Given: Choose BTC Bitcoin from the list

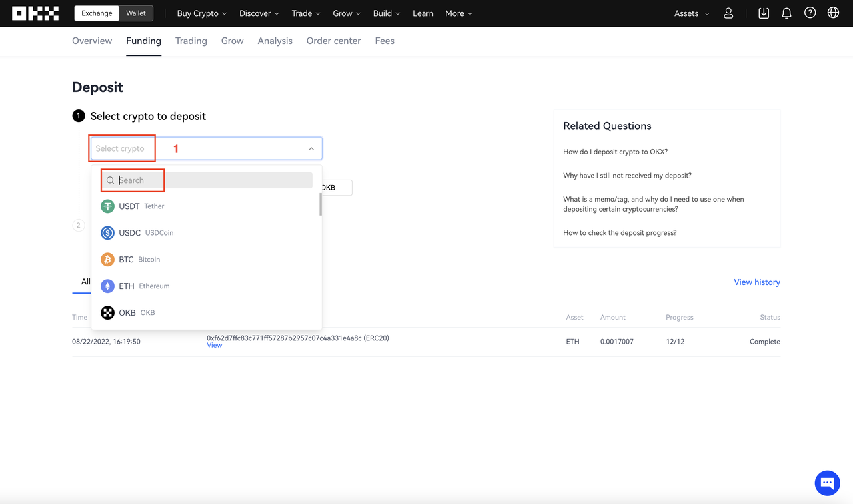Looking at the screenshot, I should (207, 260).
